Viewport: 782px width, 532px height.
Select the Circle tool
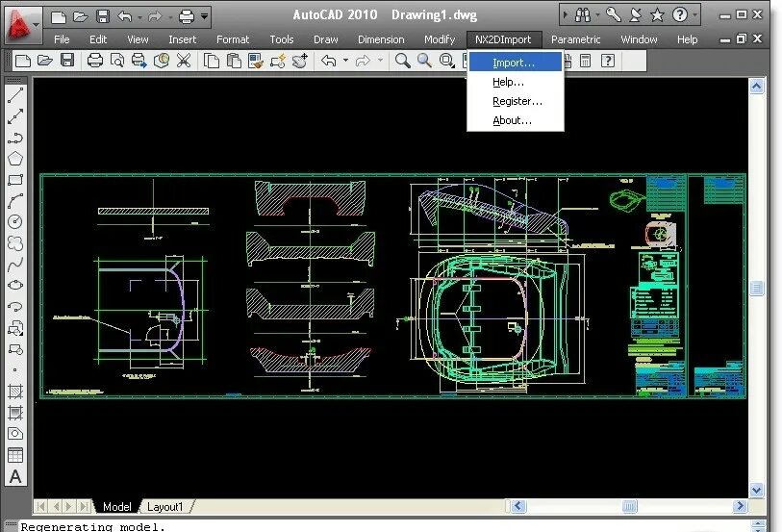tap(15, 222)
